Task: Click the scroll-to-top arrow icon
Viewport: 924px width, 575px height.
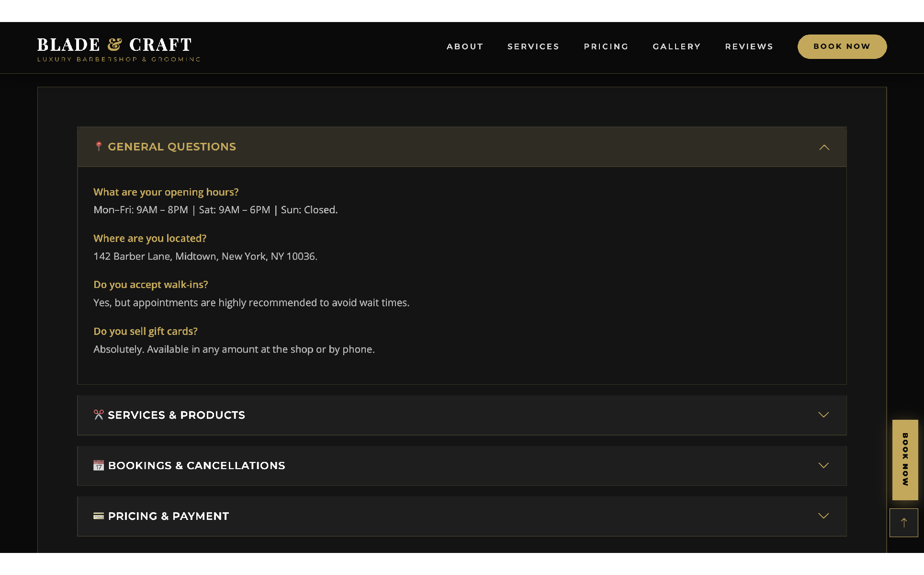Action: pos(903,523)
